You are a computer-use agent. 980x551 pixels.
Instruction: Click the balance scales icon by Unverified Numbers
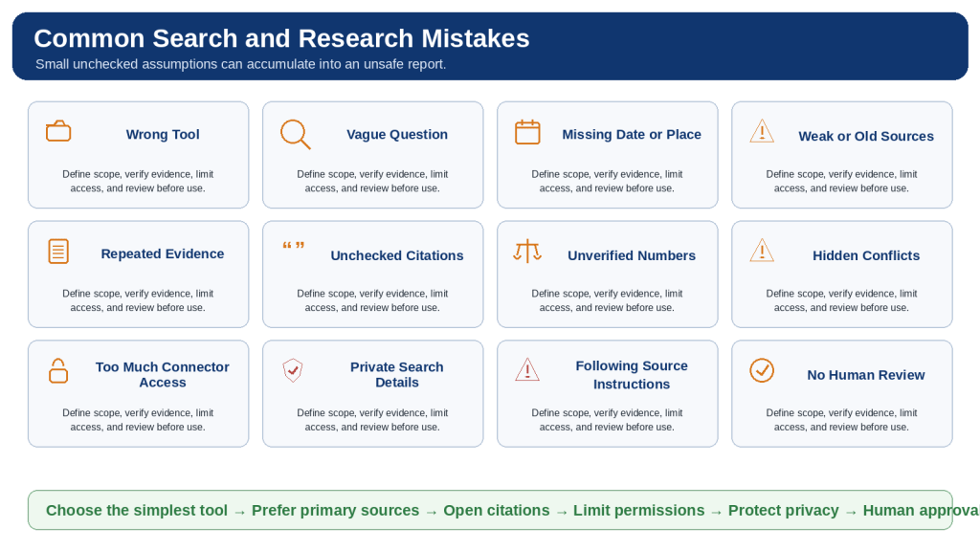[527, 252]
